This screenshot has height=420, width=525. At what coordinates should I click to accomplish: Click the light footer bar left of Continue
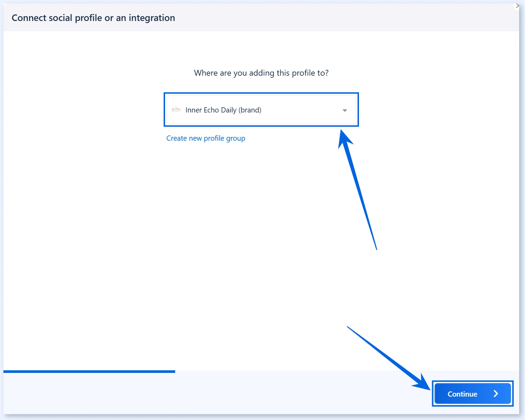click(217, 394)
